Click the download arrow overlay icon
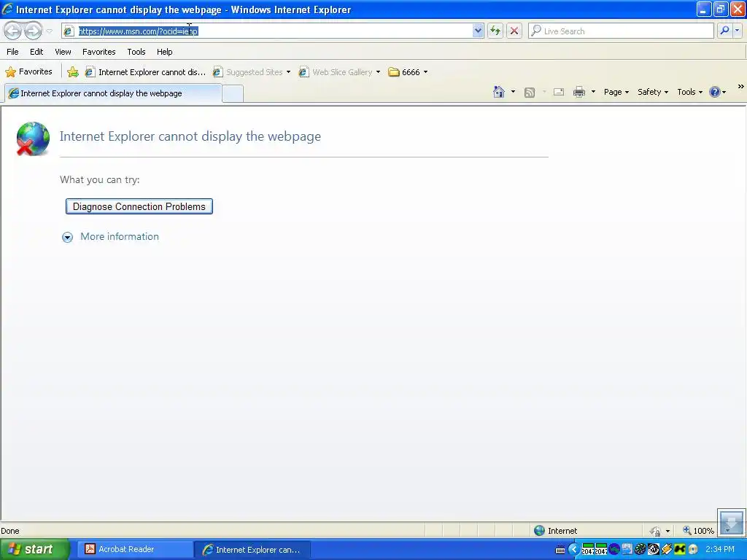The image size is (747, 560). click(x=731, y=522)
